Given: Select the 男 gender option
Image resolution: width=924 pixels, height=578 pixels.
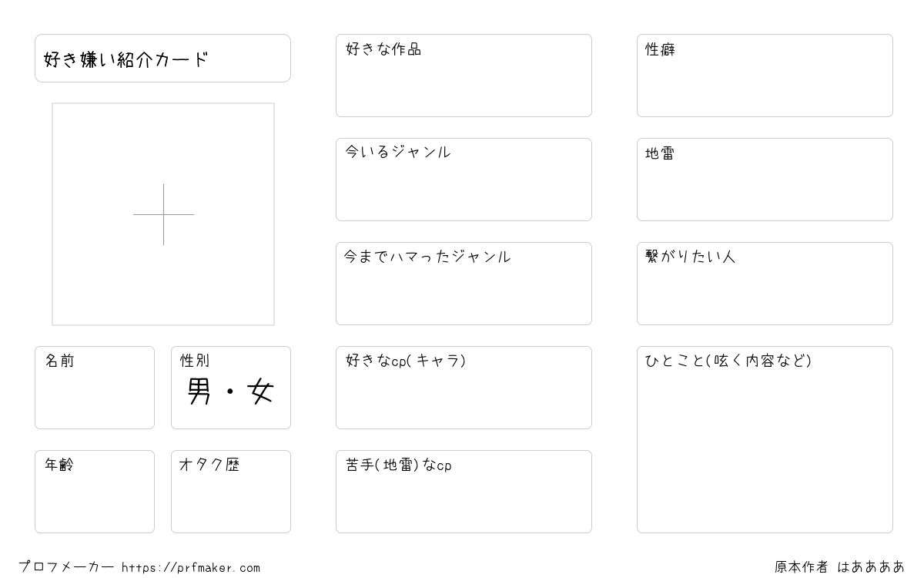Looking at the screenshot, I should click(x=199, y=392).
